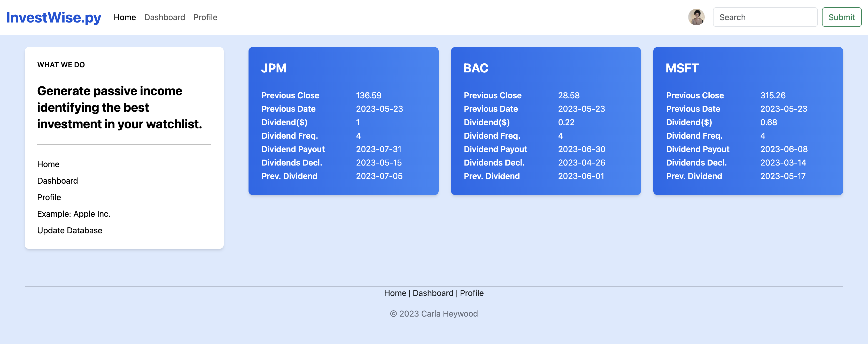Click the InvestWise.py logo

53,18
